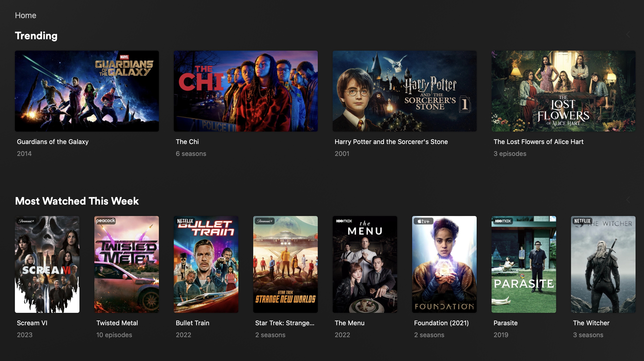Click the Netflix badge on Bullet Train poster
Image resolution: width=644 pixels, height=361 pixels.
[185, 221]
